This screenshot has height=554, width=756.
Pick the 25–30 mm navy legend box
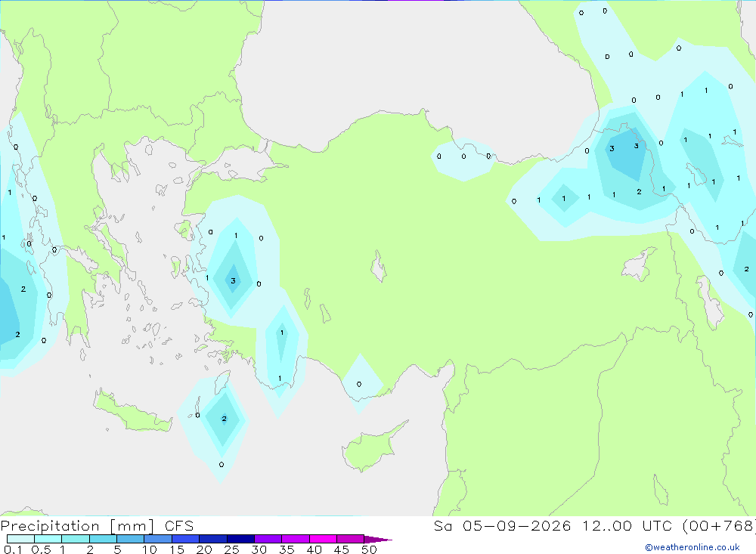coord(240,539)
